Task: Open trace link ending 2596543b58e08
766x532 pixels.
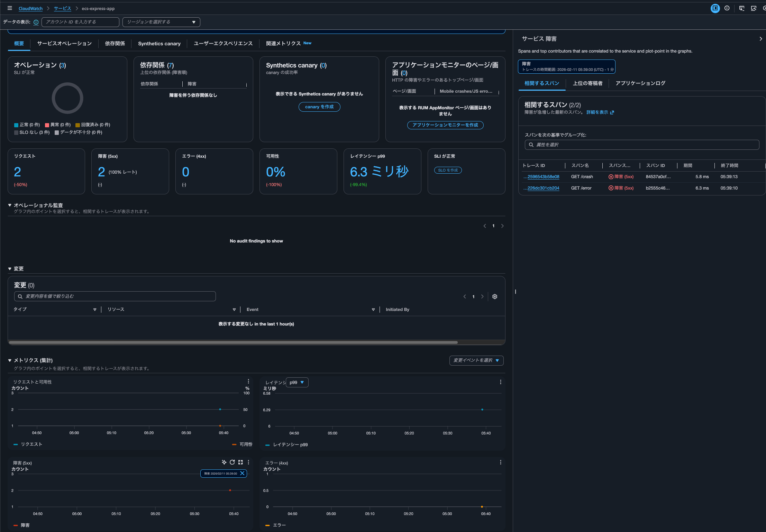Action: [543, 177]
